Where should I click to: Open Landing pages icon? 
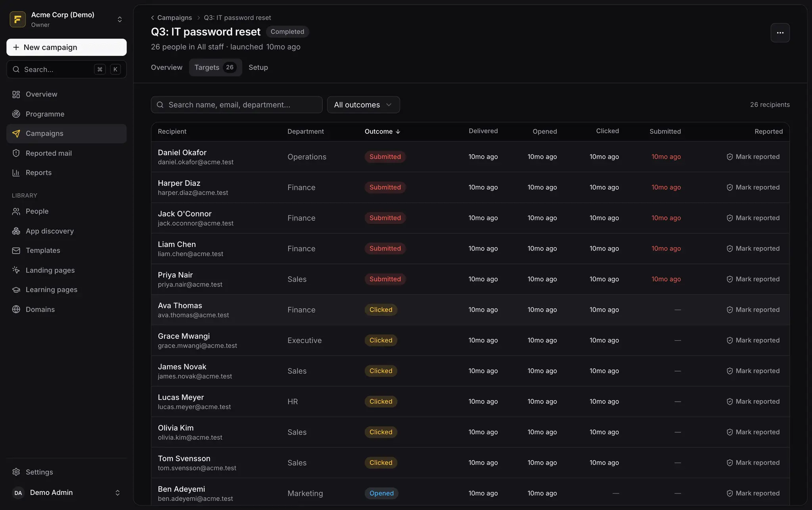[x=16, y=270]
